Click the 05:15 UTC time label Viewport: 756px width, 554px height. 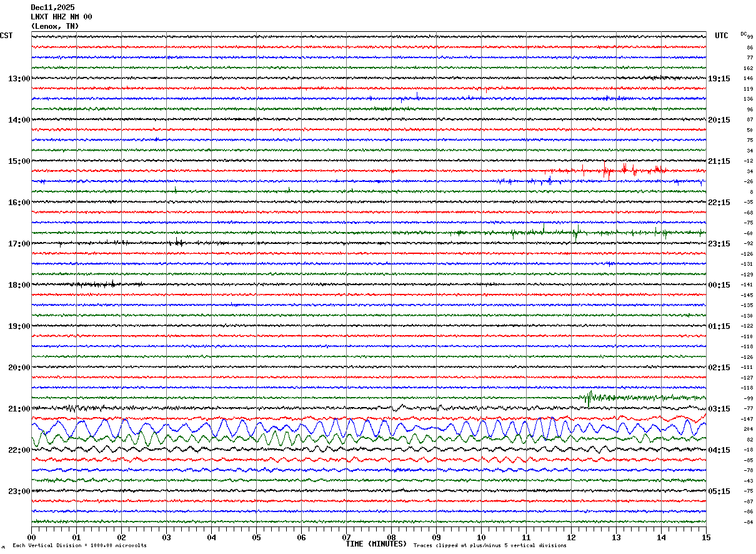719,491
